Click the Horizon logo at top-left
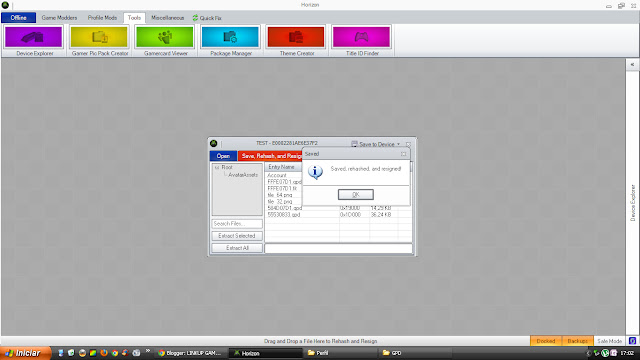 (x=5, y=5)
